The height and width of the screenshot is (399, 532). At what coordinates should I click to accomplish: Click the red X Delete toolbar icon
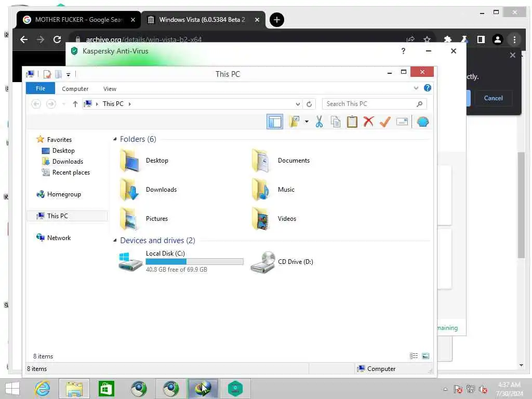pos(368,122)
